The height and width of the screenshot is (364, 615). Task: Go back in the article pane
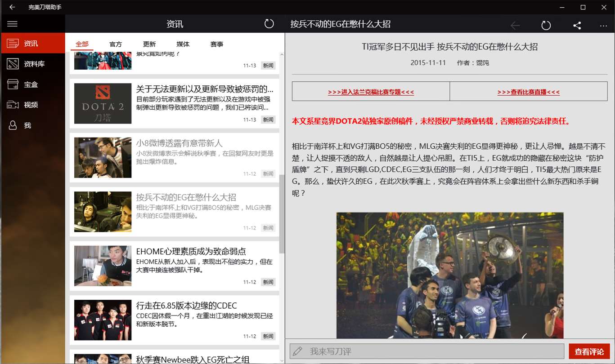(515, 25)
